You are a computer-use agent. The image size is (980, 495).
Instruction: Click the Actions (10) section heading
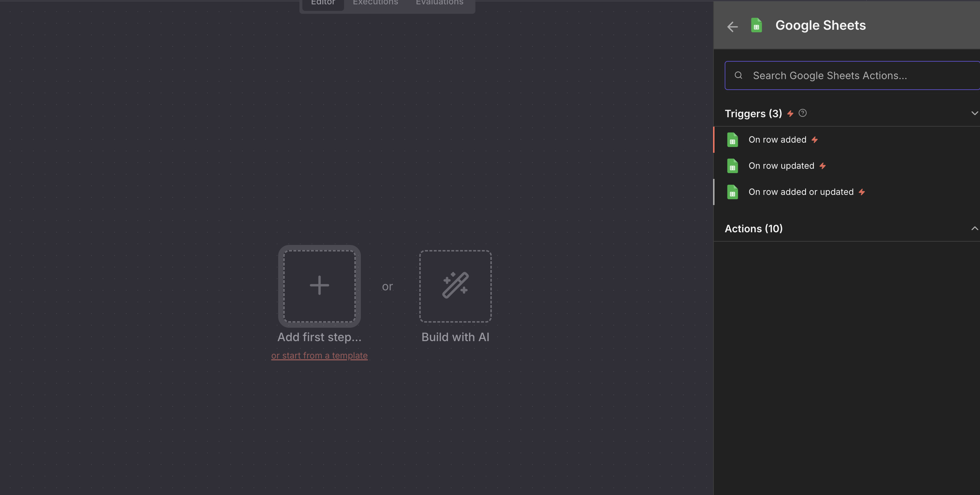pyautogui.click(x=753, y=229)
